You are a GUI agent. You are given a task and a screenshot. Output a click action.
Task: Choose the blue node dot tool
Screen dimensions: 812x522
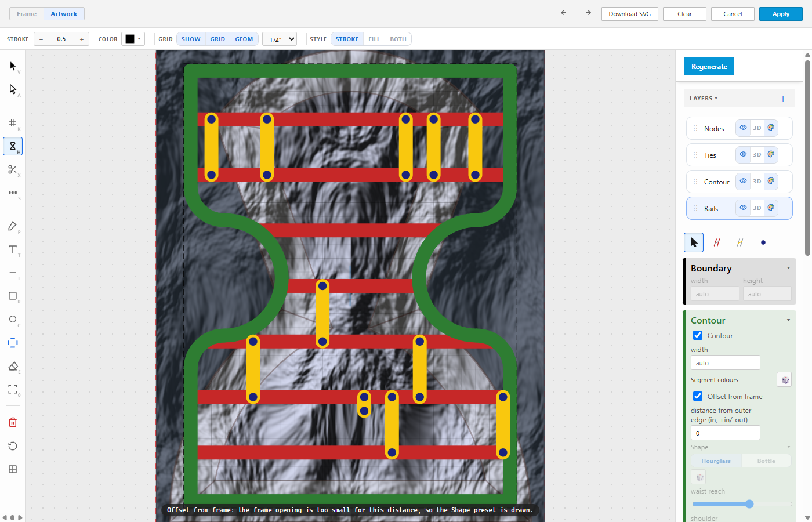point(763,242)
